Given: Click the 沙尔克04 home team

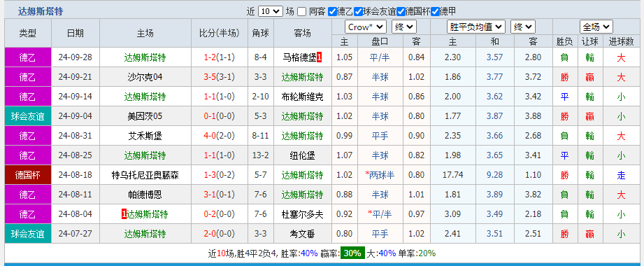Looking at the screenshot, I should (x=145, y=77).
